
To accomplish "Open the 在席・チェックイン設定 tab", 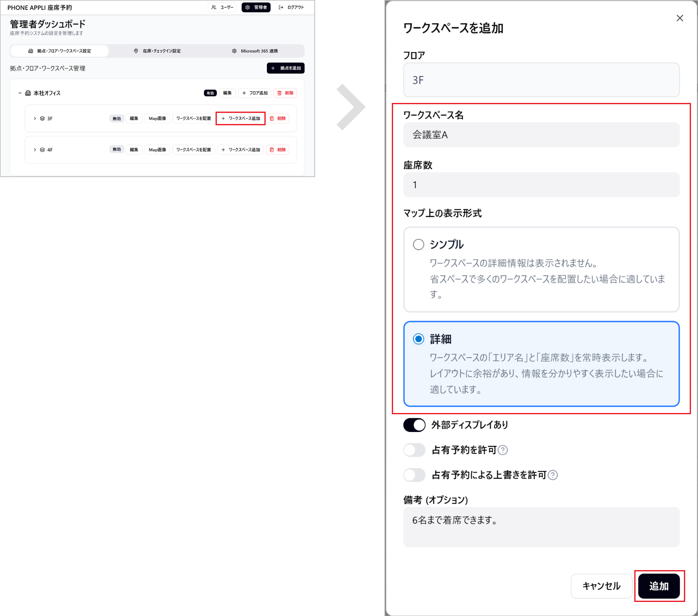I will point(157,51).
